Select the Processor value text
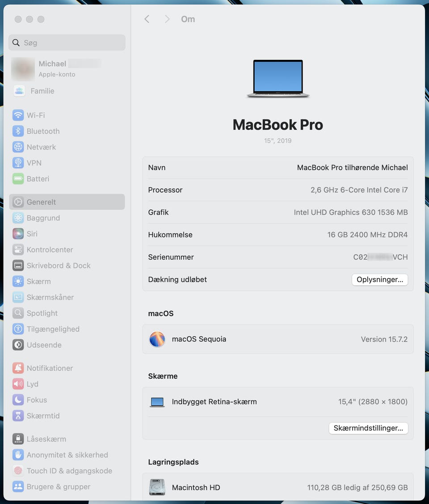 [x=359, y=190]
